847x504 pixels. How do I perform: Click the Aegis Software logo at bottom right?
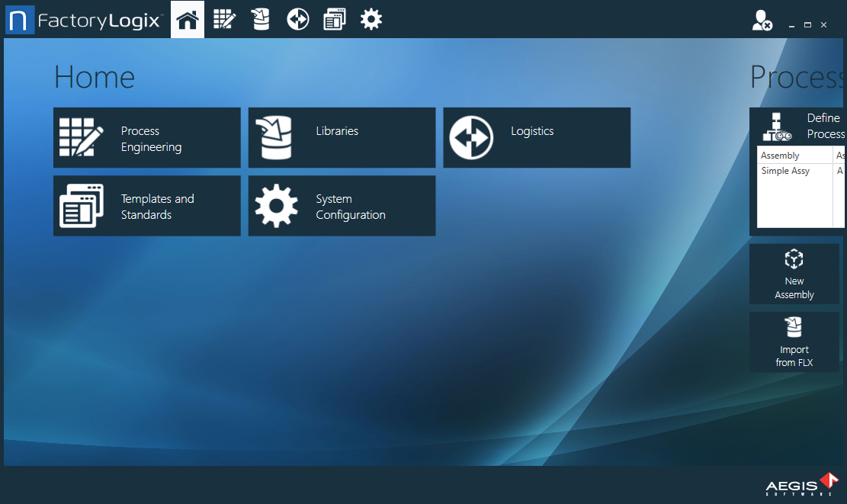click(797, 484)
